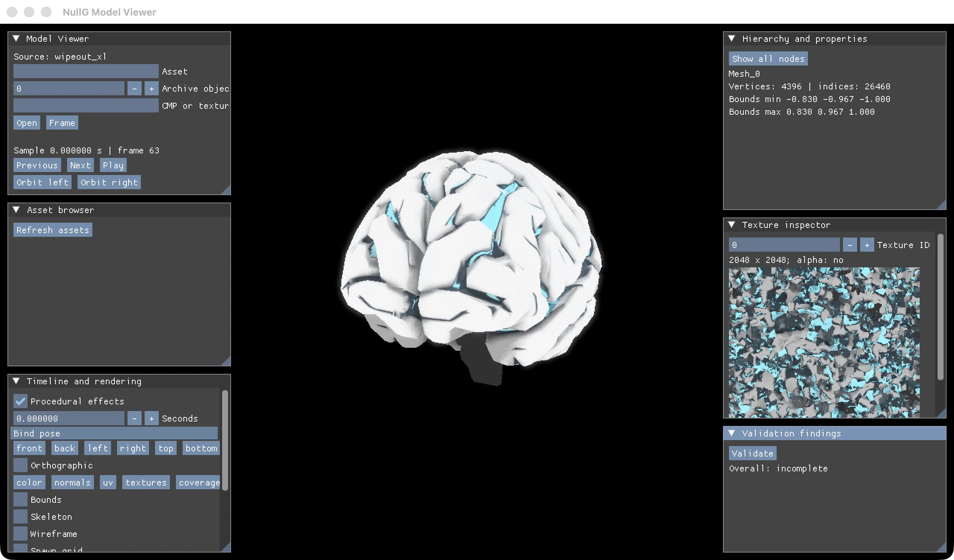Select the uv render mode
This screenshot has height=560, width=954.
pos(108,483)
